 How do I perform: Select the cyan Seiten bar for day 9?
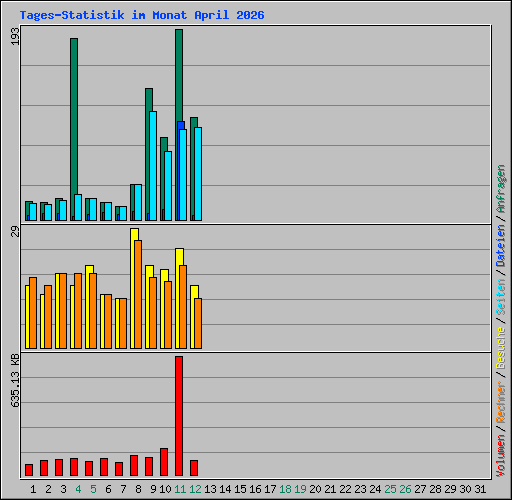(153, 166)
